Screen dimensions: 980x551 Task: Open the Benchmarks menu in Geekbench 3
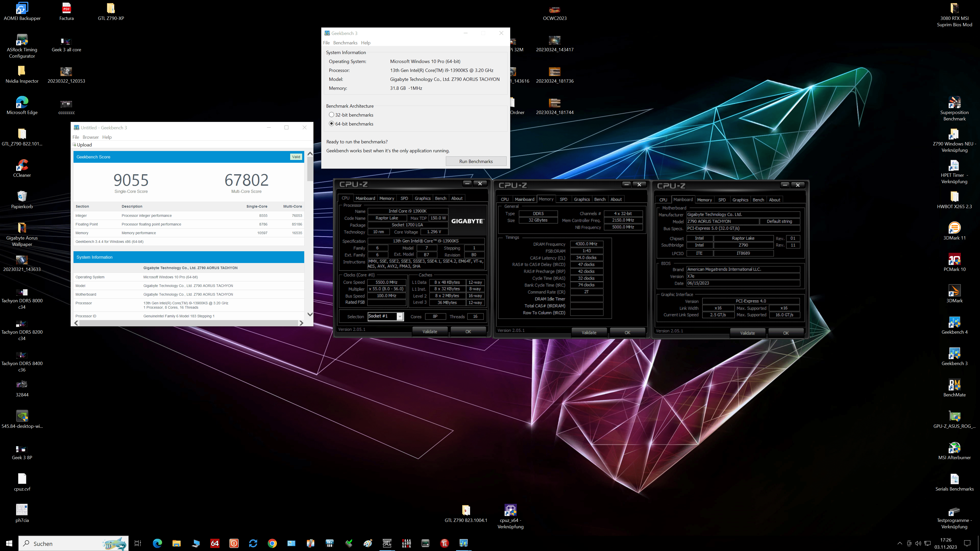click(345, 43)
